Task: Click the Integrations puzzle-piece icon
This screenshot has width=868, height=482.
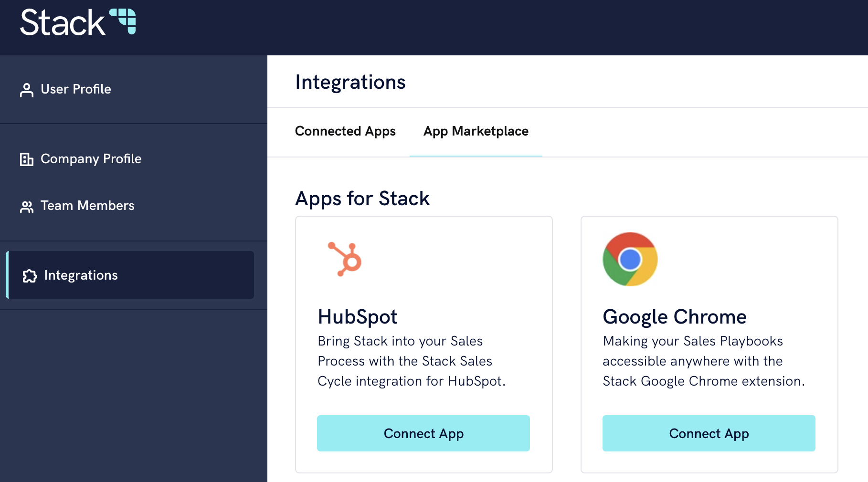Action: pos(30,275)
